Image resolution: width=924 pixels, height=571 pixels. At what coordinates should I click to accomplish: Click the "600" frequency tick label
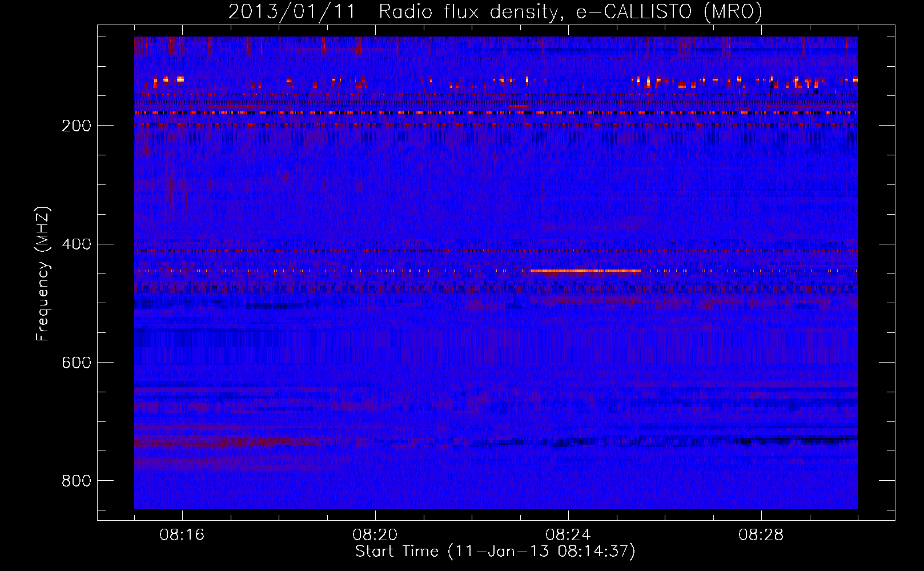77,363
